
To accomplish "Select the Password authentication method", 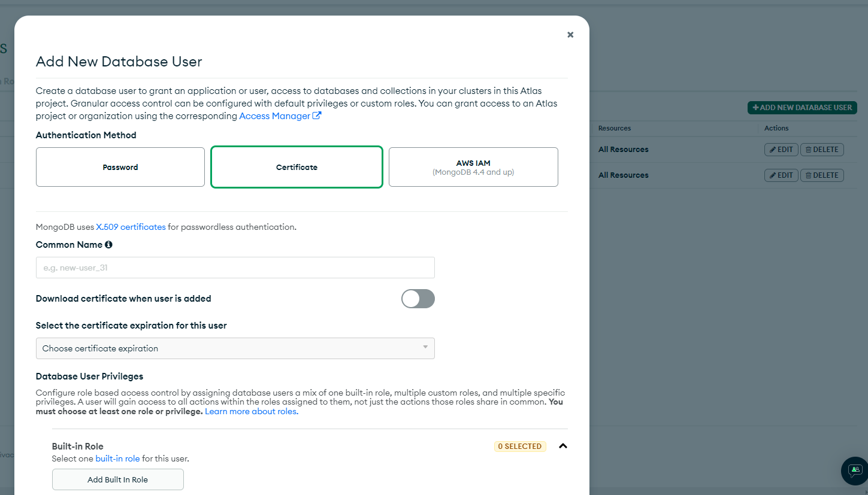I will coord(120,166).
